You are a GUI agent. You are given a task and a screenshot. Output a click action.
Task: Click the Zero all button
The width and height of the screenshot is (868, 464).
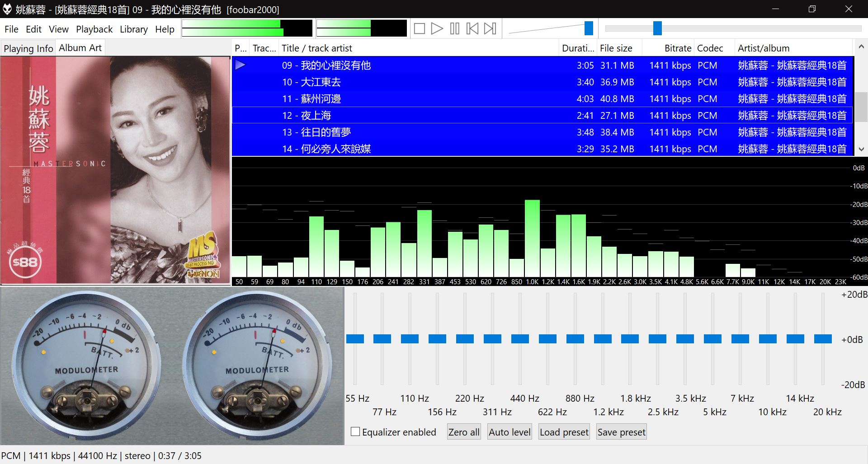[x=463, y=432]
